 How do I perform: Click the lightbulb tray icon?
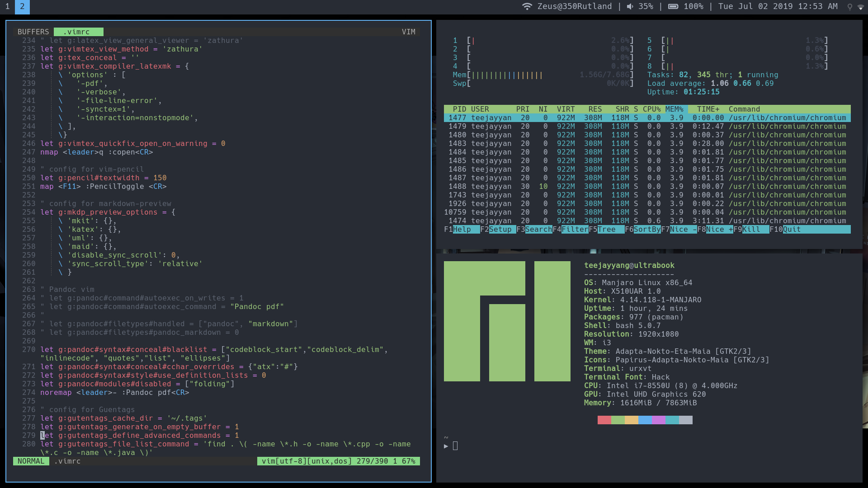tap(849, 7)
